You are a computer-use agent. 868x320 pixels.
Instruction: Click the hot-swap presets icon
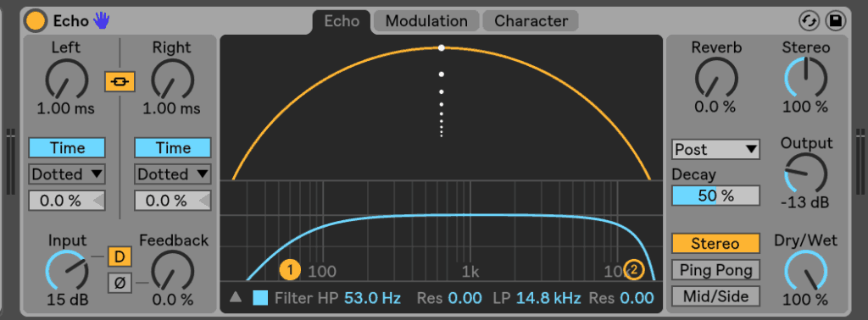pos(809,21)
